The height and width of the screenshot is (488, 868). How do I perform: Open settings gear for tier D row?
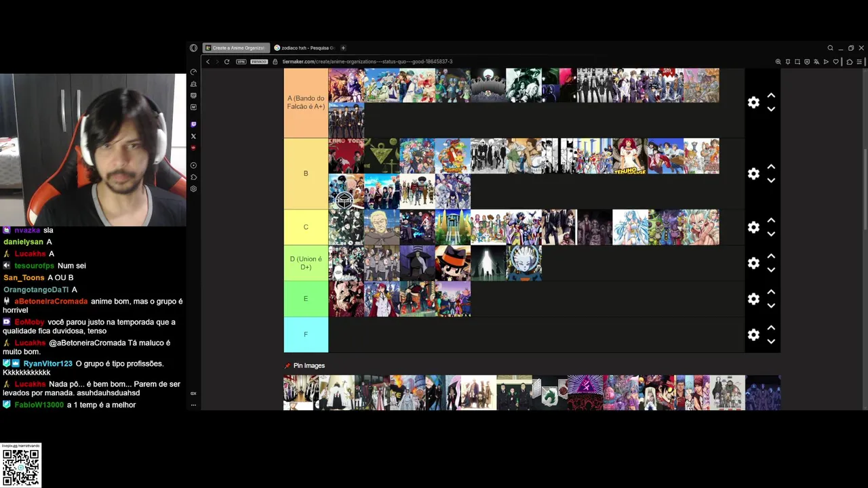pos(753,263)
